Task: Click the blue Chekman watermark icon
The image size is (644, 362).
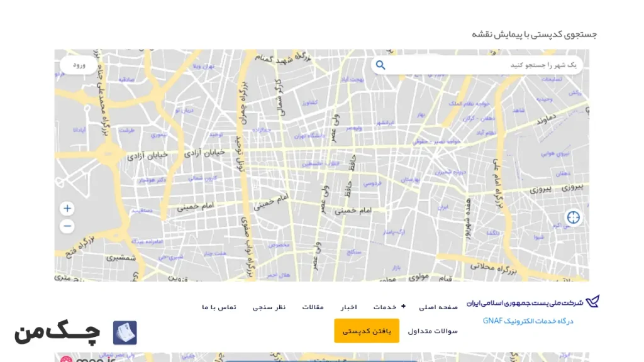Action: click(x=125, y=332)
